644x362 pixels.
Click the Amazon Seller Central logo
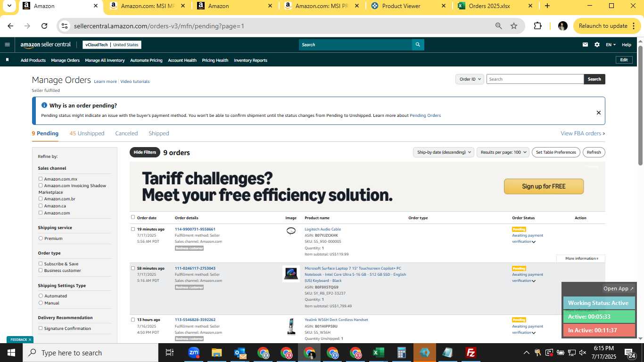click(46, 45)
